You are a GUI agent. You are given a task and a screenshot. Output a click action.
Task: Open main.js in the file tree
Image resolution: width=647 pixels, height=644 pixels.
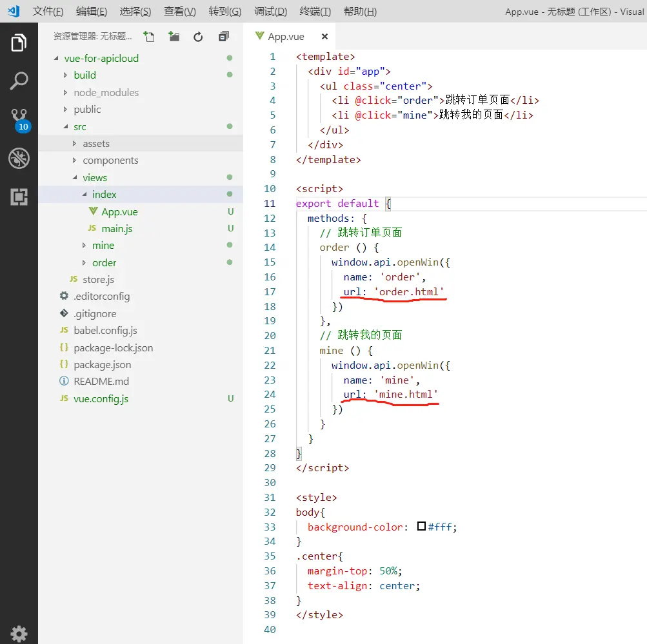[x=117, y=228]
